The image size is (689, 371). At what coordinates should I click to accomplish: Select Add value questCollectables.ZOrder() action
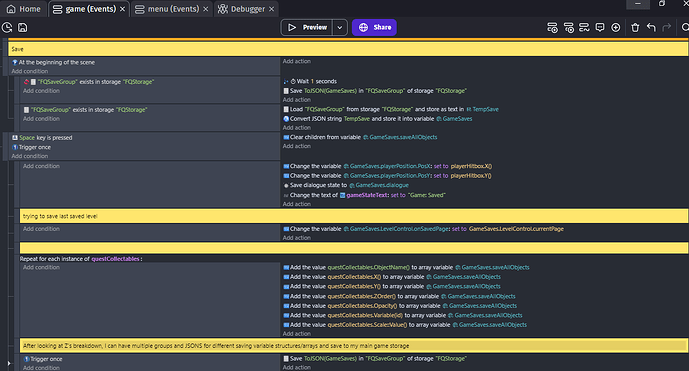[399, 296]
